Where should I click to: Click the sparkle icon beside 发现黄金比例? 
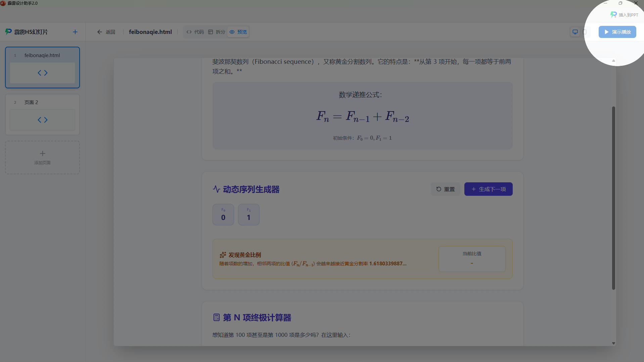point(223,255)
